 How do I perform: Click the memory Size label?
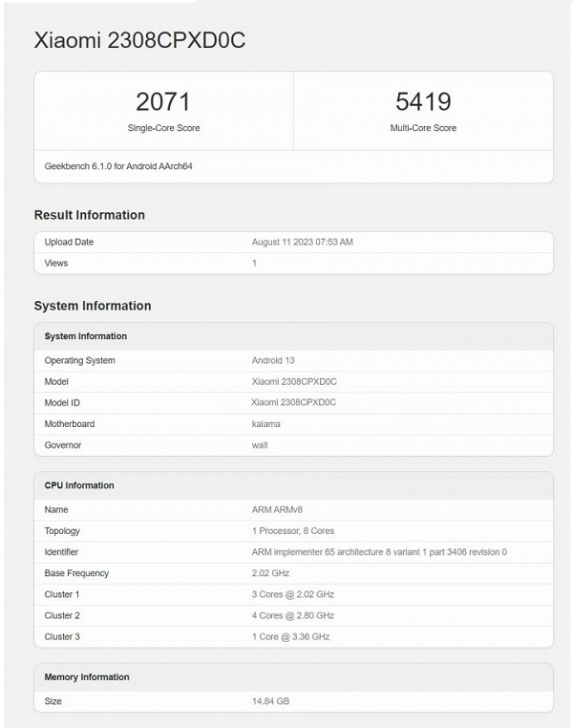(53, 701)
